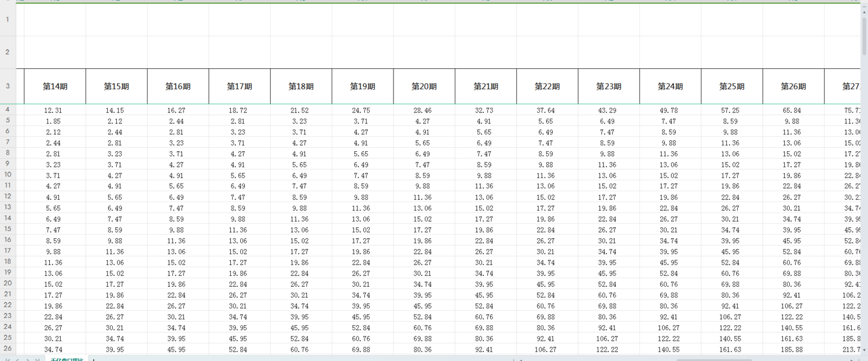
Task: Click cell with value 18.72
Action: point(240,110)
